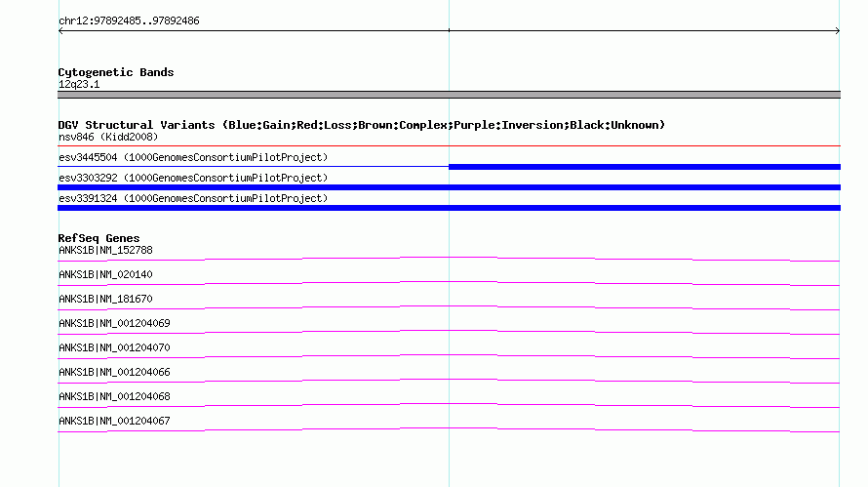Click the thick blue esv3445504 gain bar
This screenshot has width=868, height=487.
pos(645,167)
